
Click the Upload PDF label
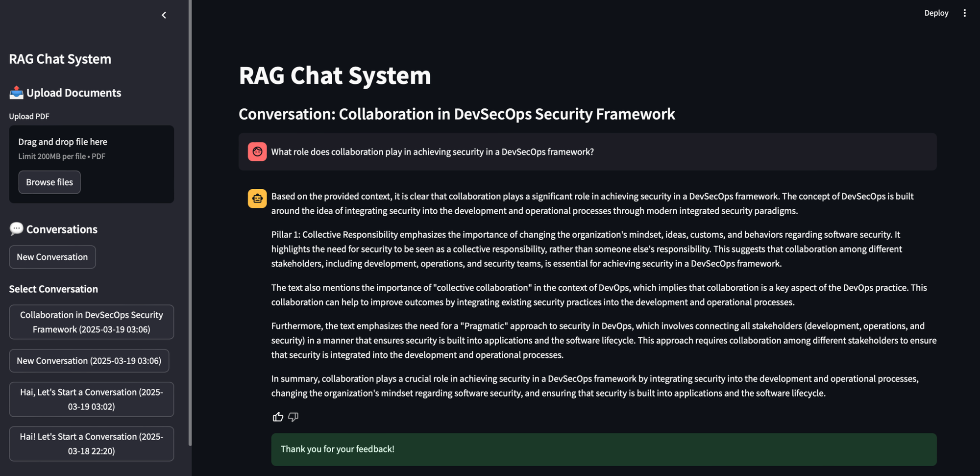[x=29, y=116]
